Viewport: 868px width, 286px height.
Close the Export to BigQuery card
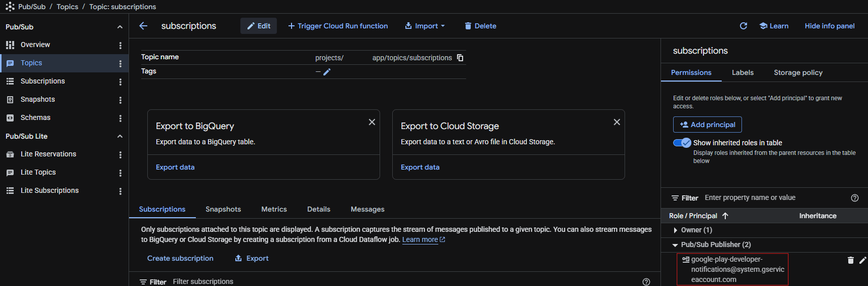(372, 122)
